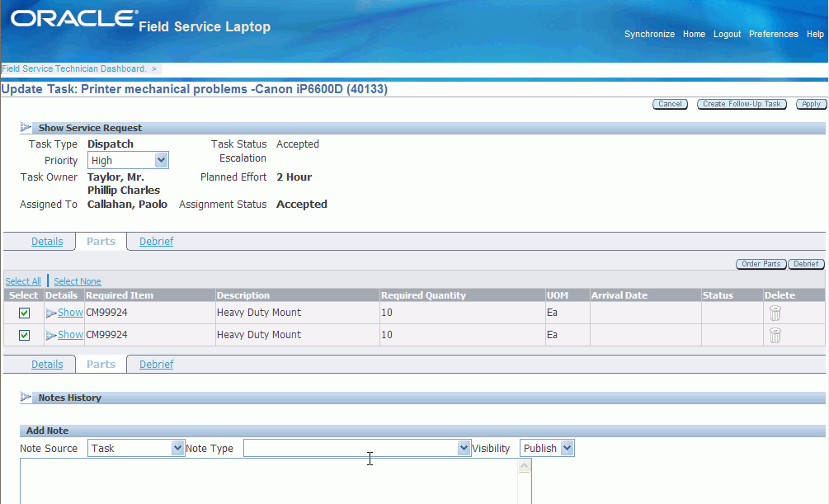Image resolution: width=829 pixels, height=504 pixels.
Task: Open Show link in second parts row
Action: [x=70, y=335]
